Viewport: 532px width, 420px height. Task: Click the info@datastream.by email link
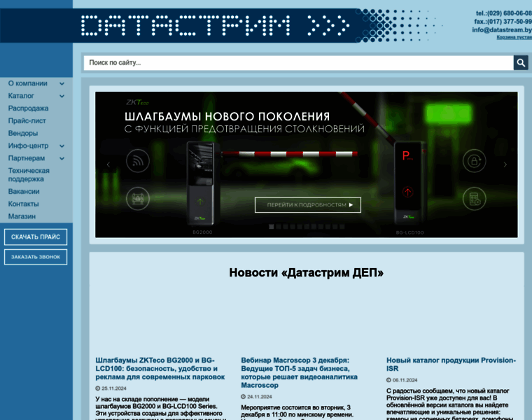[502, 30]
